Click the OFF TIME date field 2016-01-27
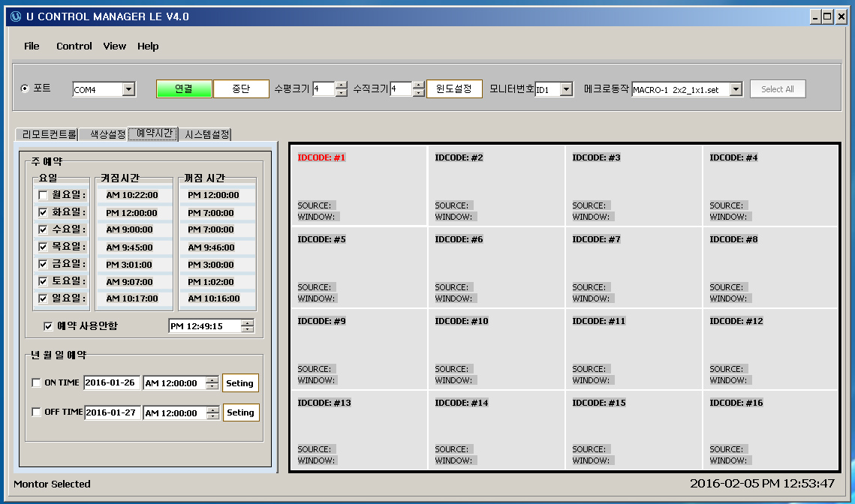 [113, 412]
